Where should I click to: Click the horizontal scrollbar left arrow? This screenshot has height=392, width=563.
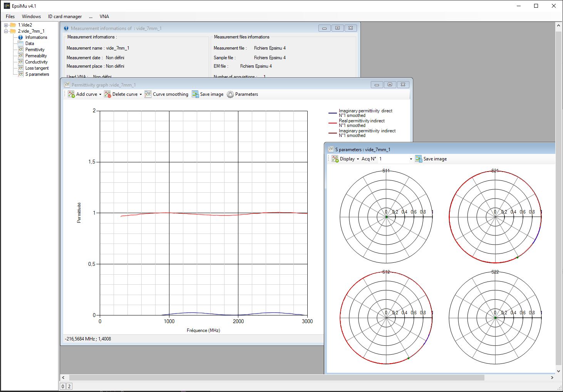point(64,378)
